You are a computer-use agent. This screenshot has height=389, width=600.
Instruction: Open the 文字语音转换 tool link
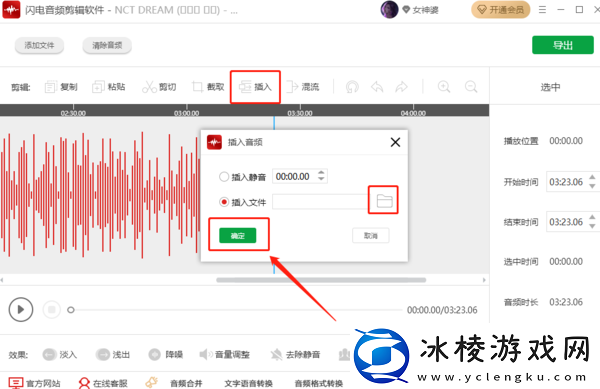point(248,383)
